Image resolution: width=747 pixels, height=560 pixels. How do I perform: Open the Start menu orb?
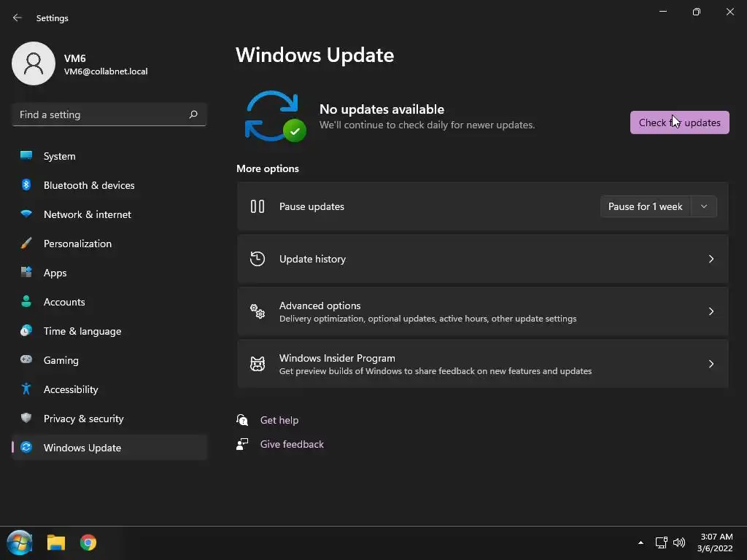[x=20, y=542]
